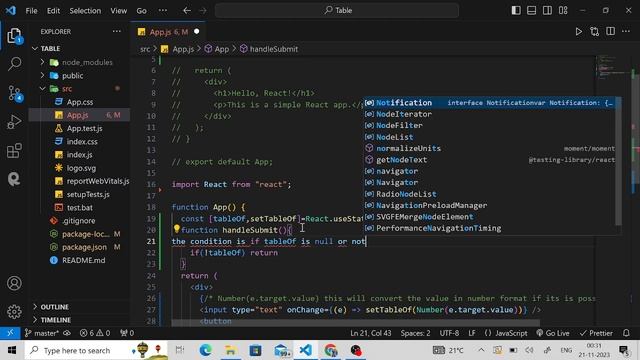Open logo.svg in the explorer
The width and height of the screenshot is (640, 360).
pos(81,168)
